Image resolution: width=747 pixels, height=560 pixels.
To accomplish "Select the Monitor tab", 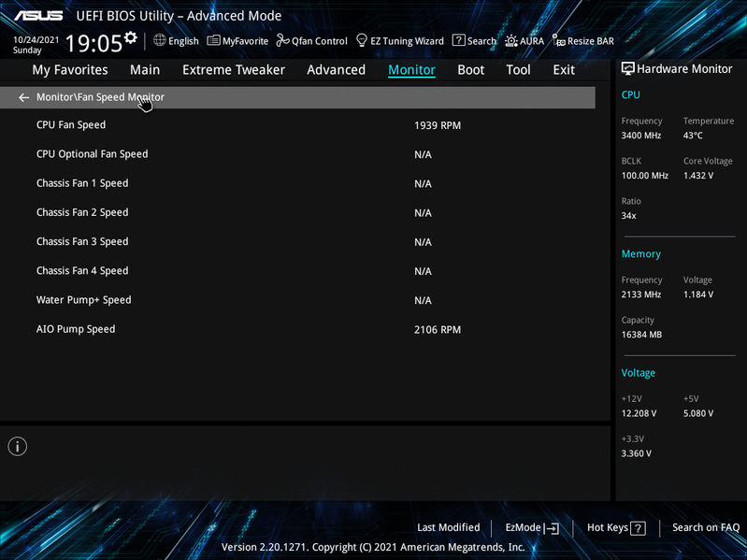I will coord(411,70).
